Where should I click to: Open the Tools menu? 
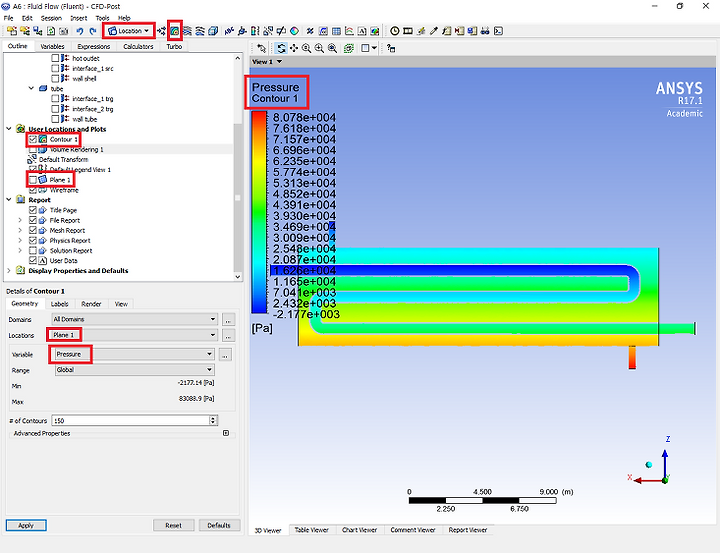(x=102, y=18)
